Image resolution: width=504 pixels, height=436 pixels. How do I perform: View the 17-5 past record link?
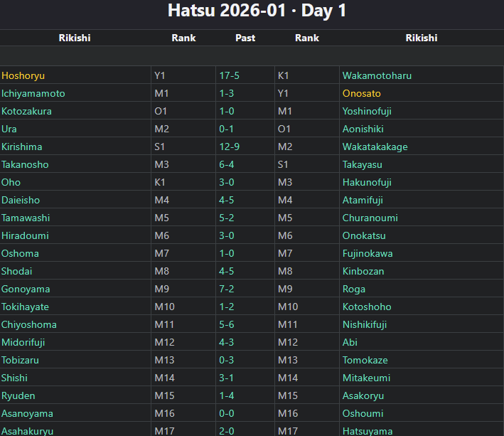click(x=229, y=75)
